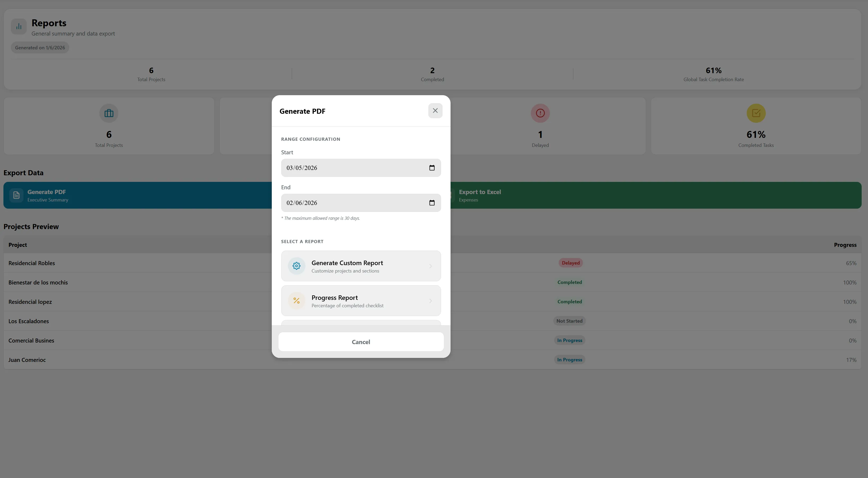Click the percent icon of Progress Report
Viewport: 868px width, 478px height.
[296, 301]
